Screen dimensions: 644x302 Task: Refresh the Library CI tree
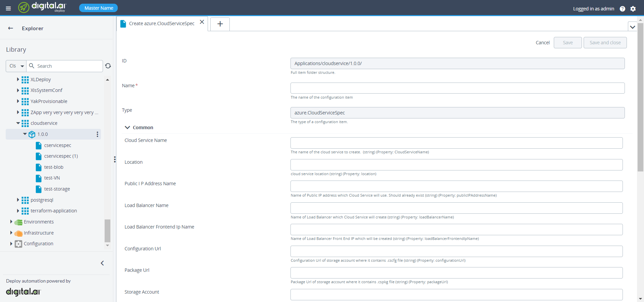108,66
